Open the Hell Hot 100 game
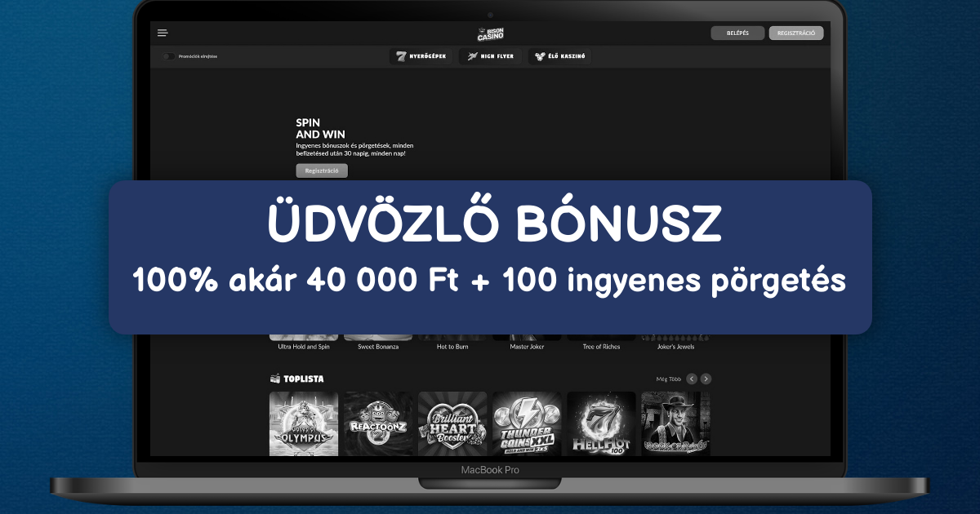 601,423
